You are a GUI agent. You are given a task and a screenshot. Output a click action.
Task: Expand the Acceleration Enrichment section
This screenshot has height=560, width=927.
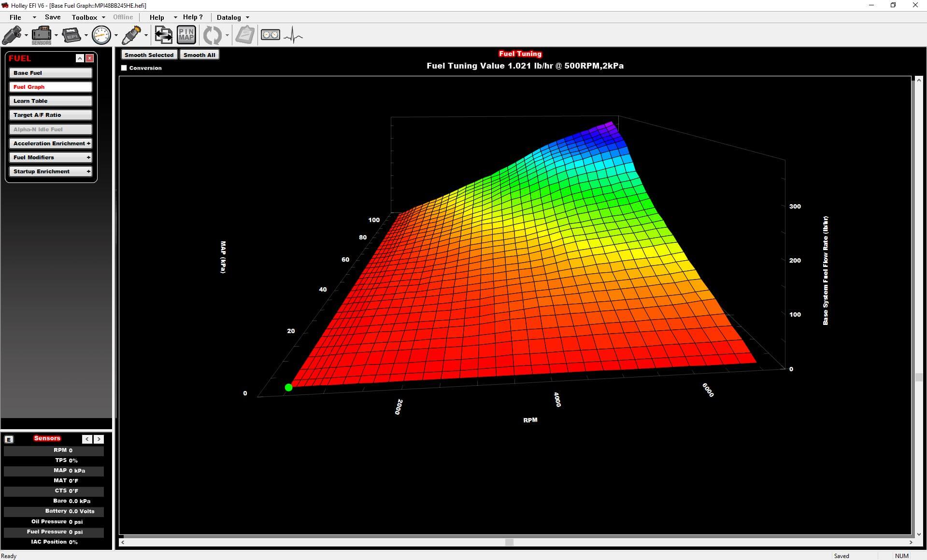(50, 143)
